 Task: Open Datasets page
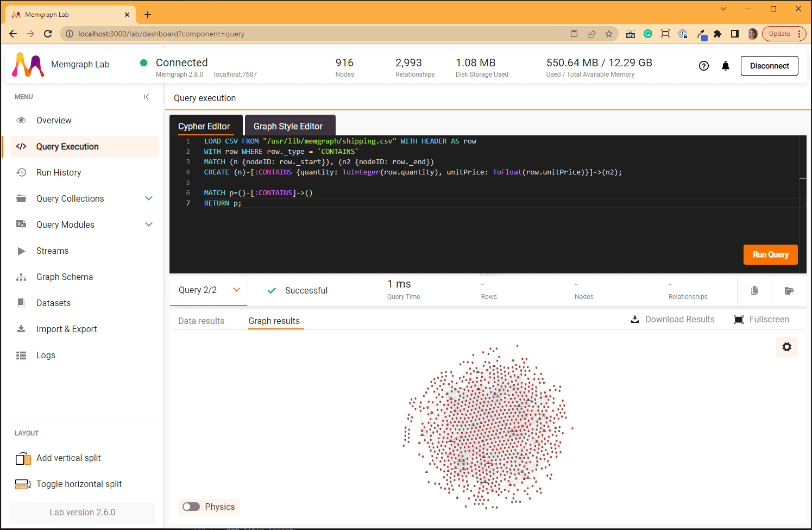85,303
